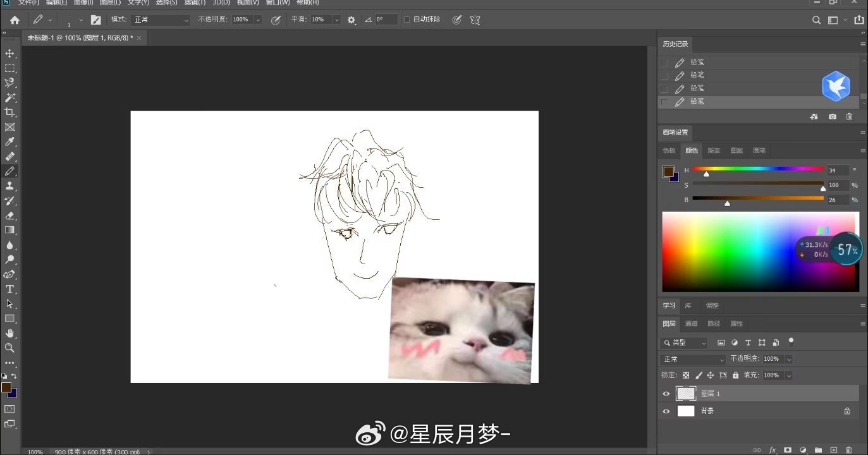The width and height of the screenshot is (868, 455).
Task: Open smoothing options gear icon
Action: point(351,20)
